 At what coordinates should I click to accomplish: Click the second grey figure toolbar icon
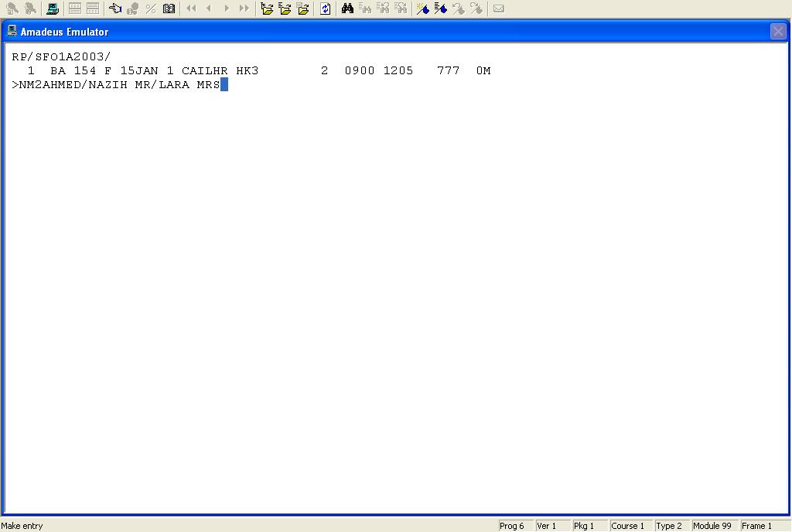[30, 9]
